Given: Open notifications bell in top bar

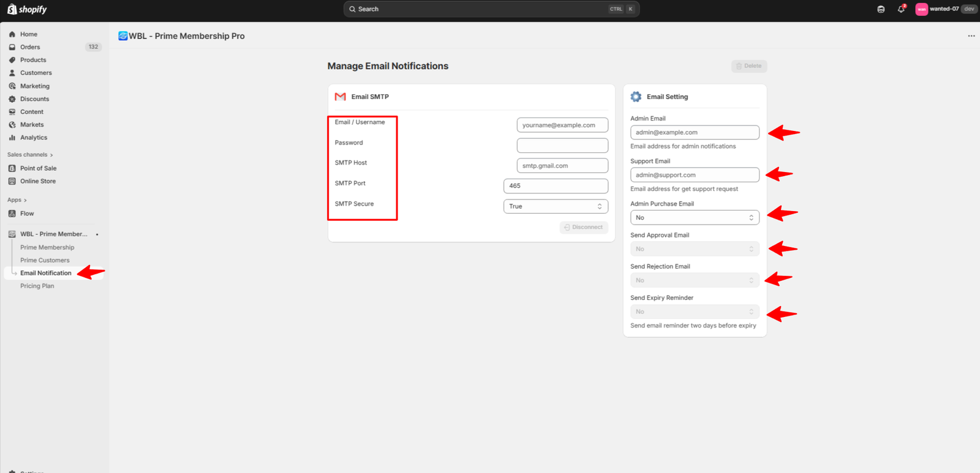Looking at the screenshot, I should [x=901, y=9].
